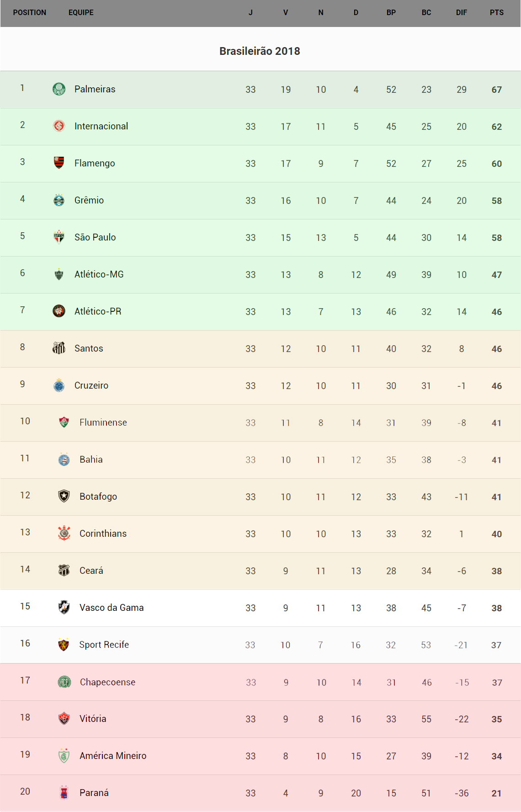Click the Internacional team logo
The height and width of the screenshot is (812, 521).
click(59, 126)
